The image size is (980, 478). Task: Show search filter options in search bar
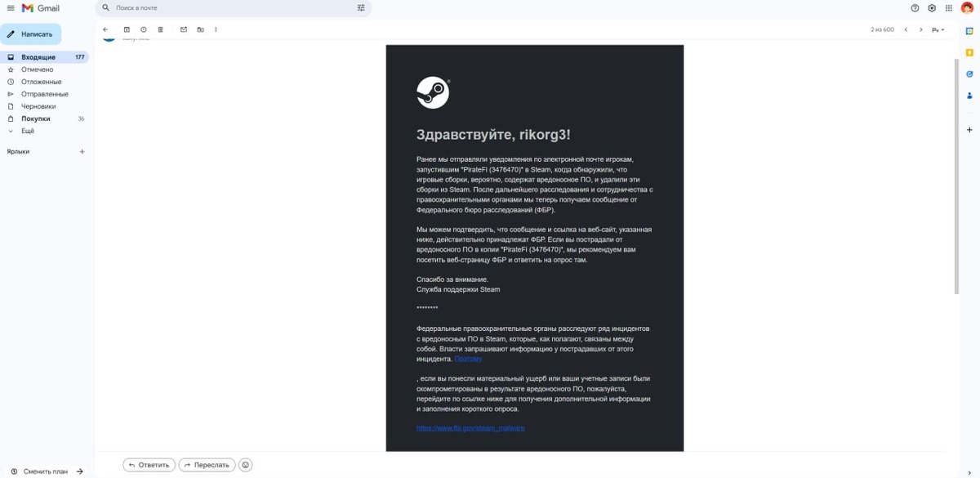point(361,8)
